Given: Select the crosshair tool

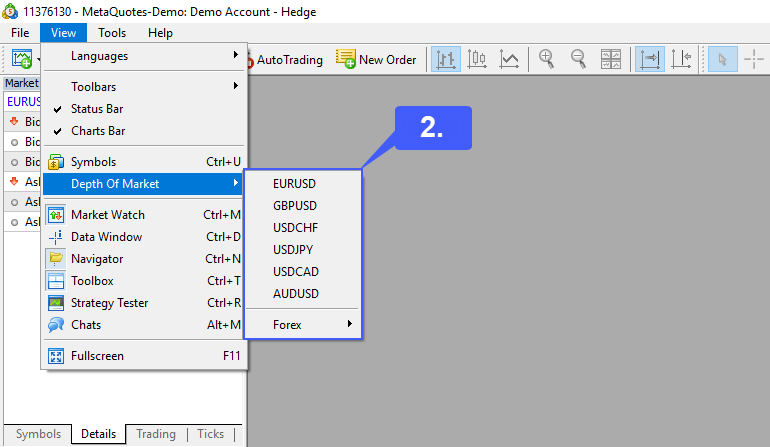Looking at the screenshot, I should [754, 59].
